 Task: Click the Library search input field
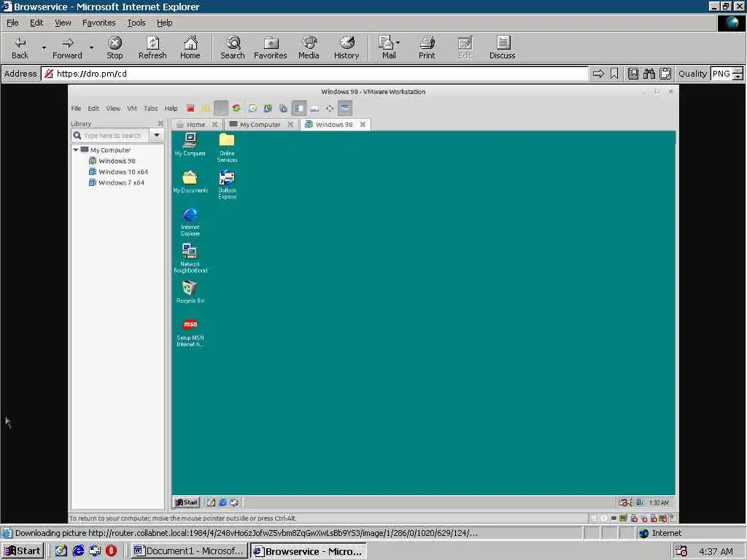tap(111, 135)
